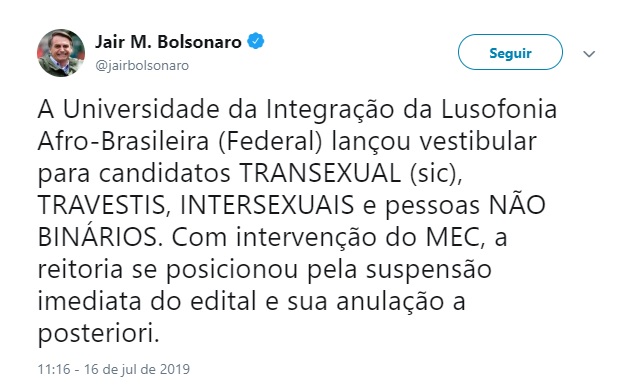Click the blue verified badge icon
Screen dimensions: 631x390
point(256,41)
